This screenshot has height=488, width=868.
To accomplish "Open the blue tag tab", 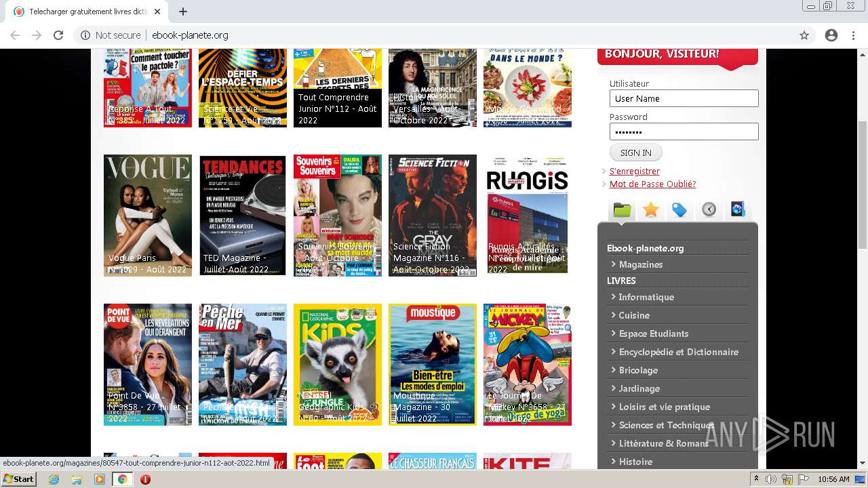I will 679,209.
